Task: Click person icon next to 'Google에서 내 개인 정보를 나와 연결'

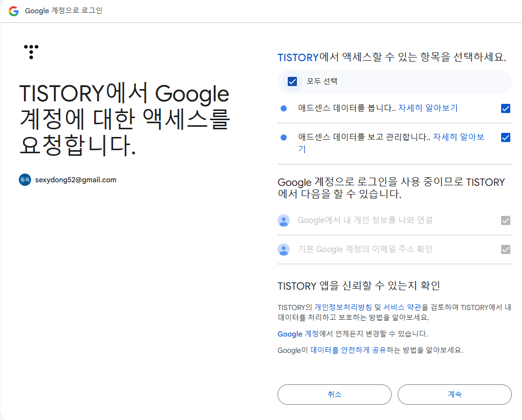Action: point(284,220)
